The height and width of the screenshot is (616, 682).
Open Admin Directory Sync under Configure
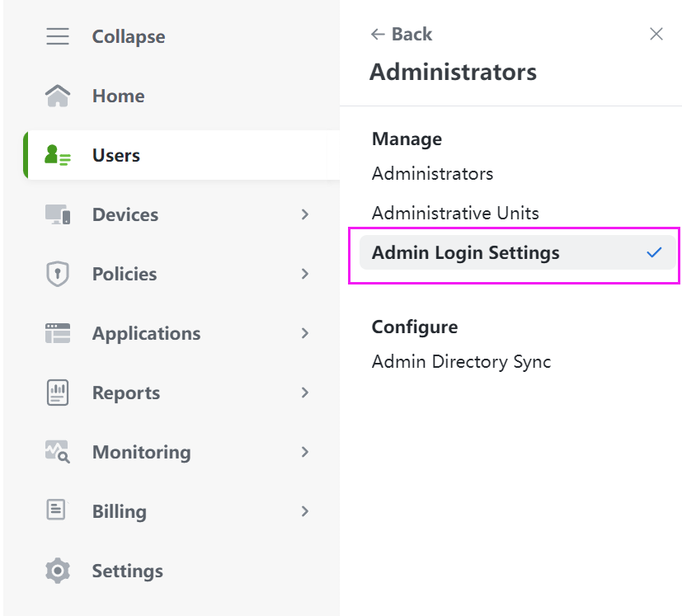tap(461, 362)
